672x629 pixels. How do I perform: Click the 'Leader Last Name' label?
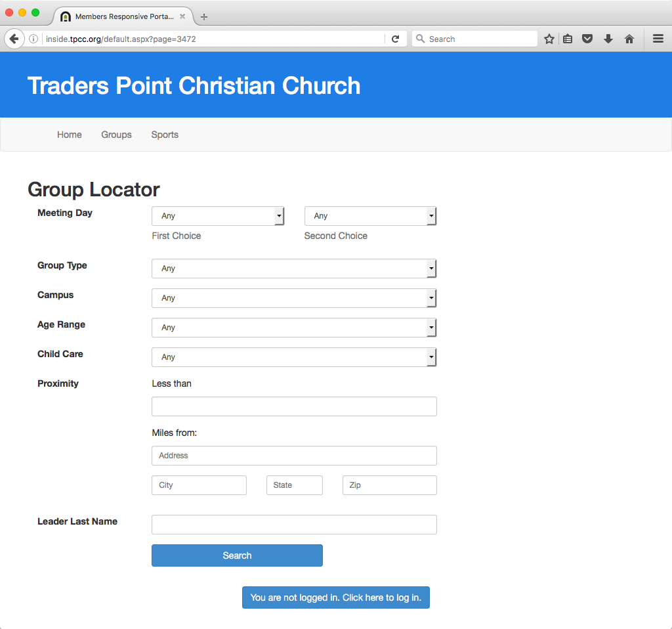click(77, 521)
